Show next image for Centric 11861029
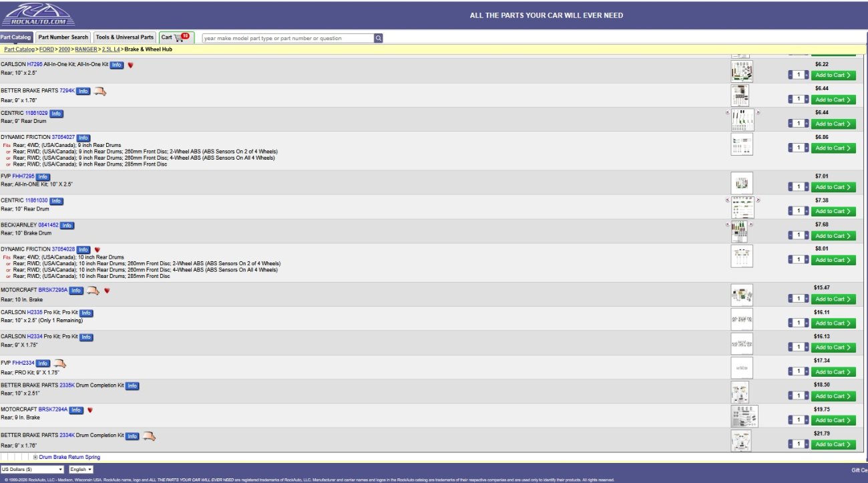The image size is (868, 483). pyautogui.click(x=758, y=112)
